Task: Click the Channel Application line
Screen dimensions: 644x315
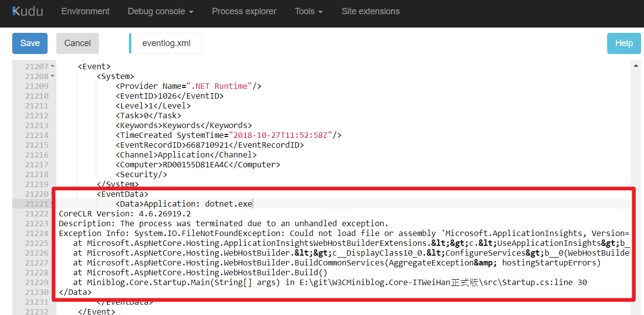Action: 186,155
